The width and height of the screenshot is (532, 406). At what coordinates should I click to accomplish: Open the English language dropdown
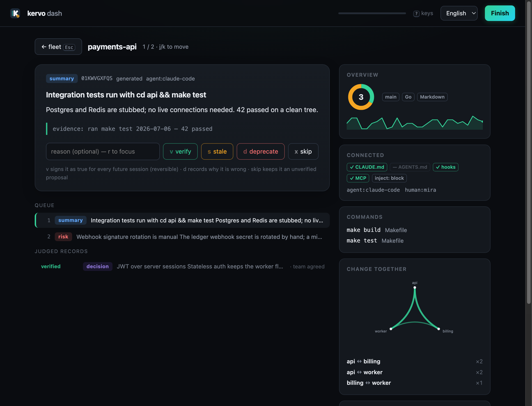(459, 13)
